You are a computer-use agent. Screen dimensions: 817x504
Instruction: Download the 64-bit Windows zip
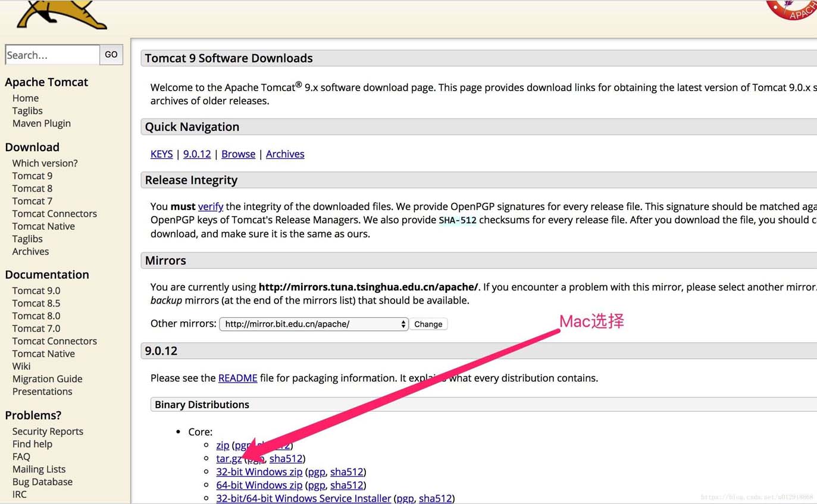[x=259, y=486]
